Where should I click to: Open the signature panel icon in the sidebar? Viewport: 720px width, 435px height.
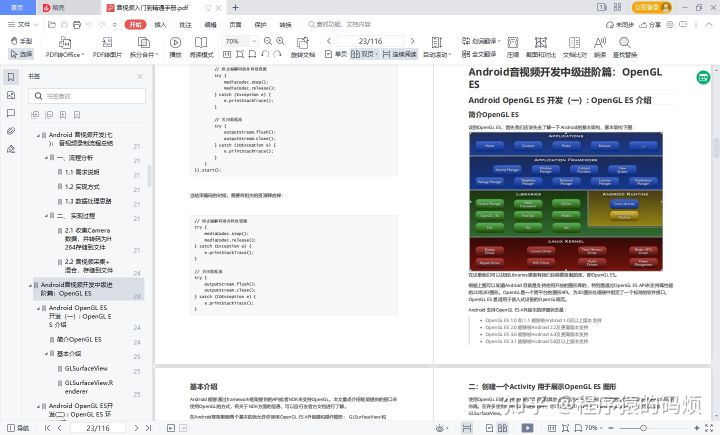pyautogui.click(x=11, y=149)
